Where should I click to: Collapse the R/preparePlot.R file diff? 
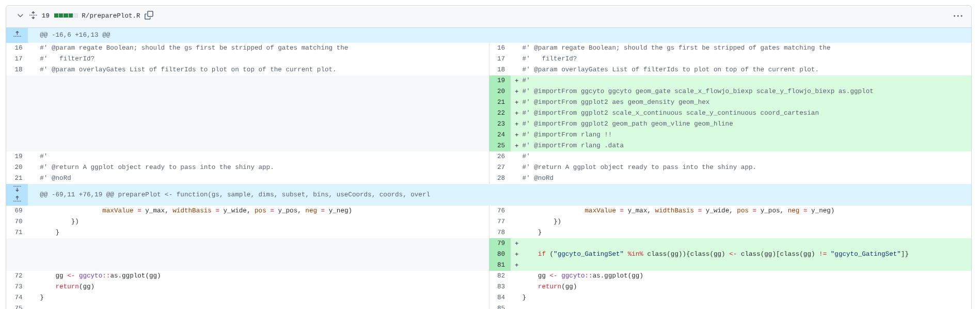click(20, 16)
